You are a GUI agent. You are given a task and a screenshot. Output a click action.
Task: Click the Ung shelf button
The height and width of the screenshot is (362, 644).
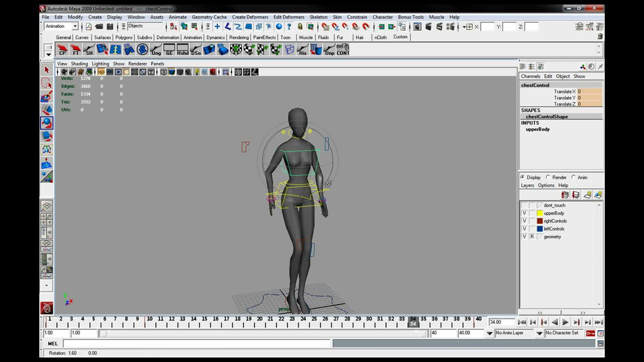tap(156, 49)
